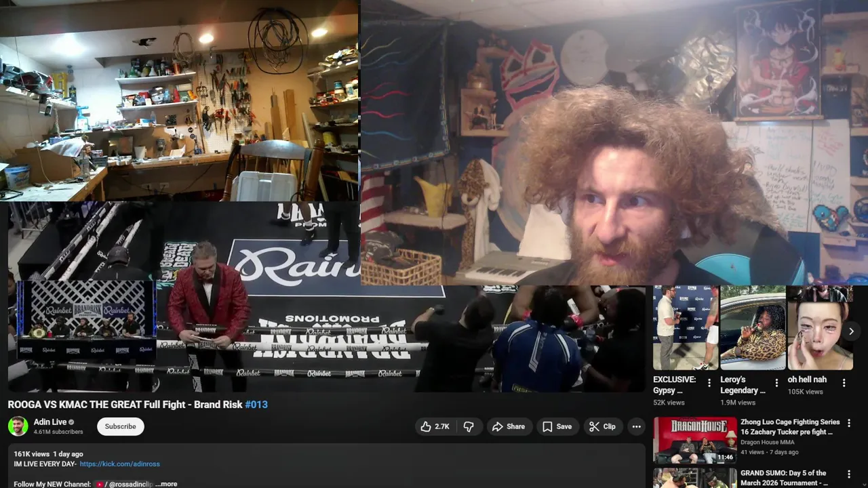Open options menu for EXCLUSIVE: Gypsy short
Image resolution: width=868 pixels, height=488 pixels.
coord(709,383)
